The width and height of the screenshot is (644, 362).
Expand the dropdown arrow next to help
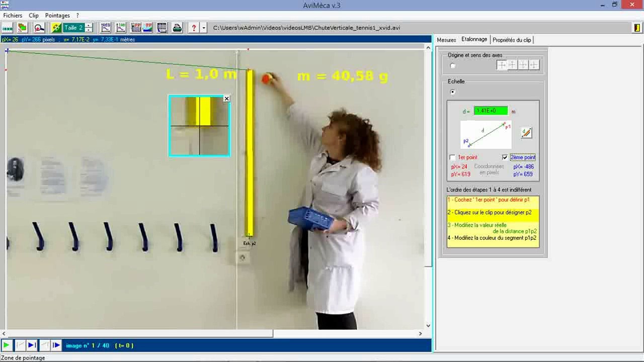204,28
